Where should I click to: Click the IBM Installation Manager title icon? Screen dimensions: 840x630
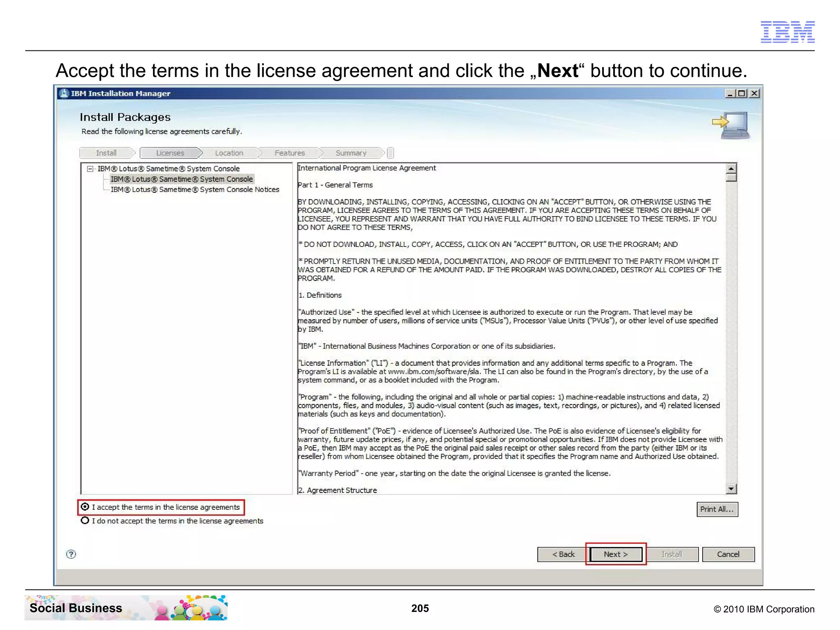(x=64, y=94)
